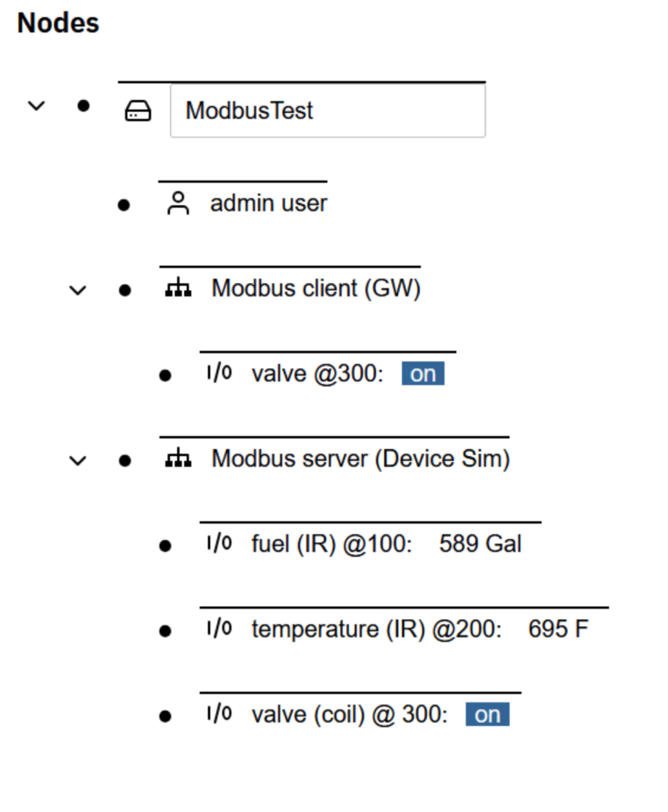Click the I/O icon beside valve (coil)
Screen dimensions: 668x812
218,714
